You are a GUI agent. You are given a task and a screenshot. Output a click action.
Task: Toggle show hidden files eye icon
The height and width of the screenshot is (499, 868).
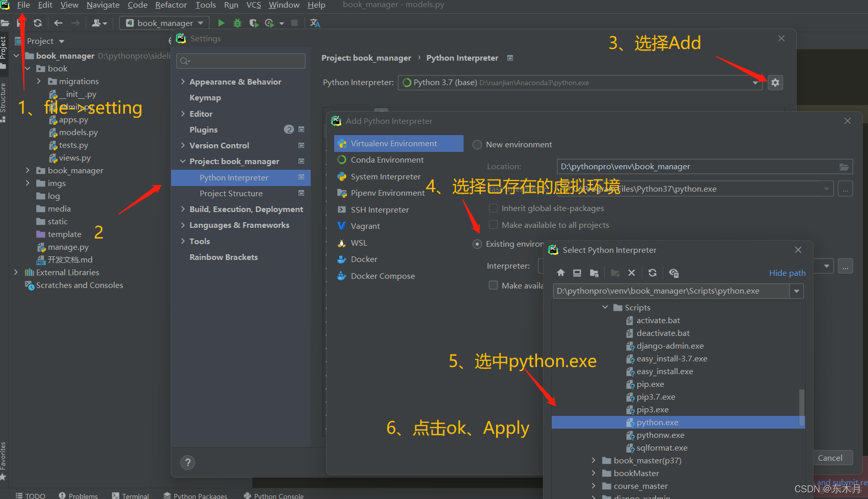[x=673, y=273]
